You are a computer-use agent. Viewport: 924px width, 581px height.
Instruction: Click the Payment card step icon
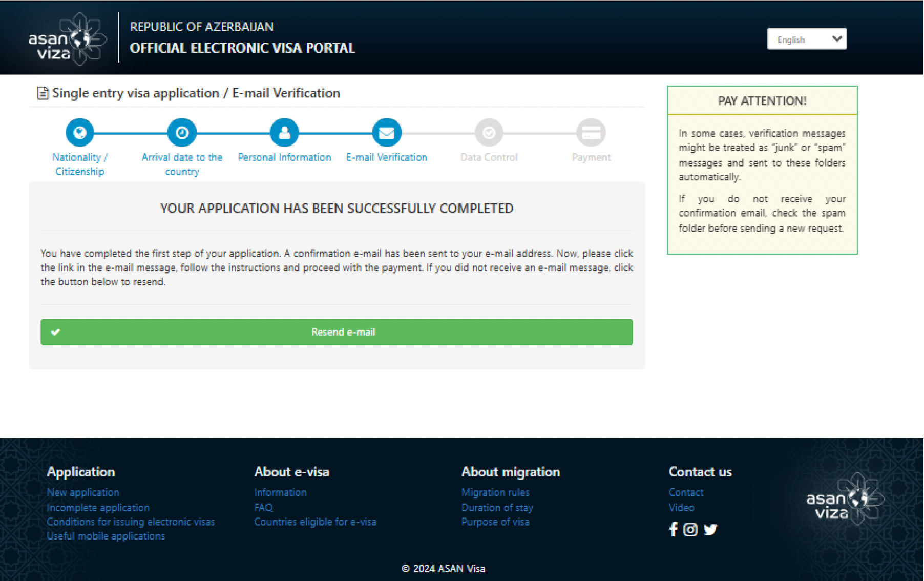tap(591, 133)
